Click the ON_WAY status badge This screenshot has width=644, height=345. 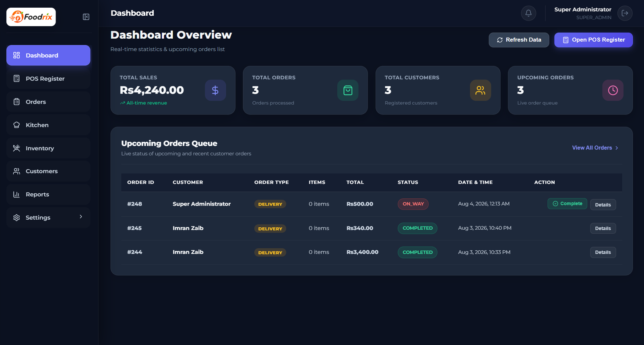coord(413,204)
